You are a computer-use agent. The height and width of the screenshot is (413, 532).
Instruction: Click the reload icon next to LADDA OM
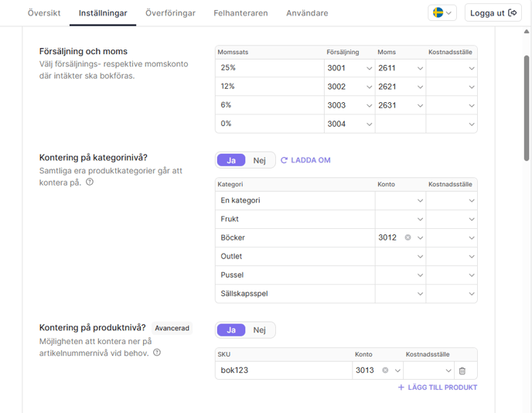pyautogui.click(x=284, y=160)
